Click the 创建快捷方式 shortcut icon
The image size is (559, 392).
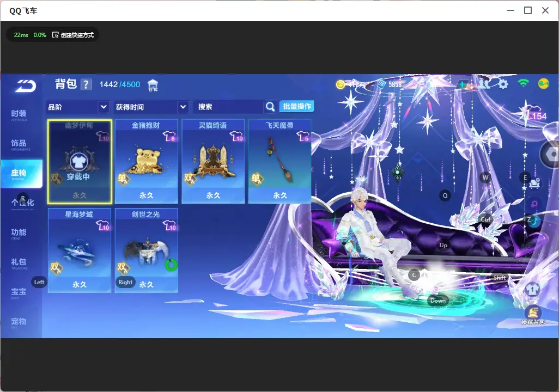[55, 35]
